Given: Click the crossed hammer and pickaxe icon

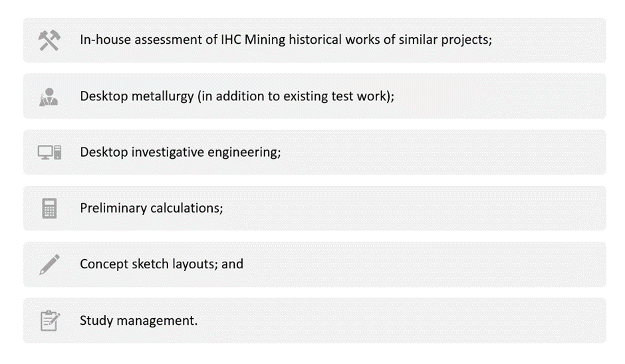Looking at the screenshot, I should (49, 41).
